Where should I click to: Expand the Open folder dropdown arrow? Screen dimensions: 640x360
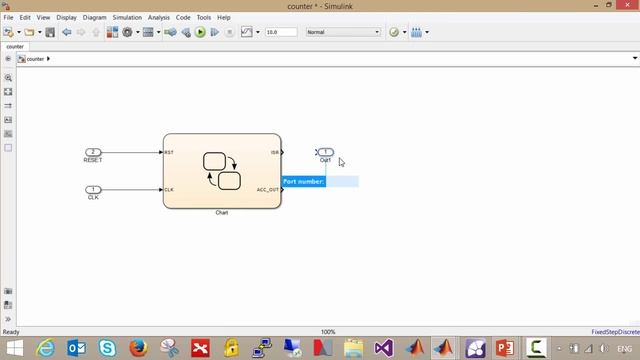pyautogui.click(x=40, y=32)
